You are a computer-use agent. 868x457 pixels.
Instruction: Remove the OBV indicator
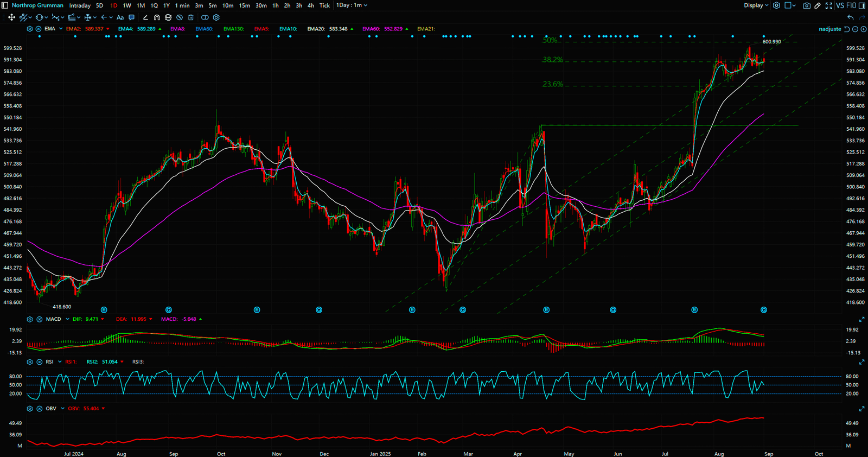click(39, 409)
